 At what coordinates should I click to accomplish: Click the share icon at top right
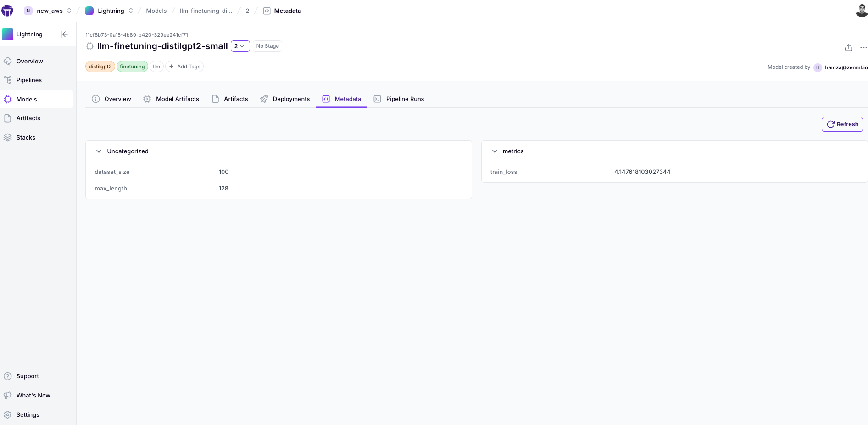(848, 48)
